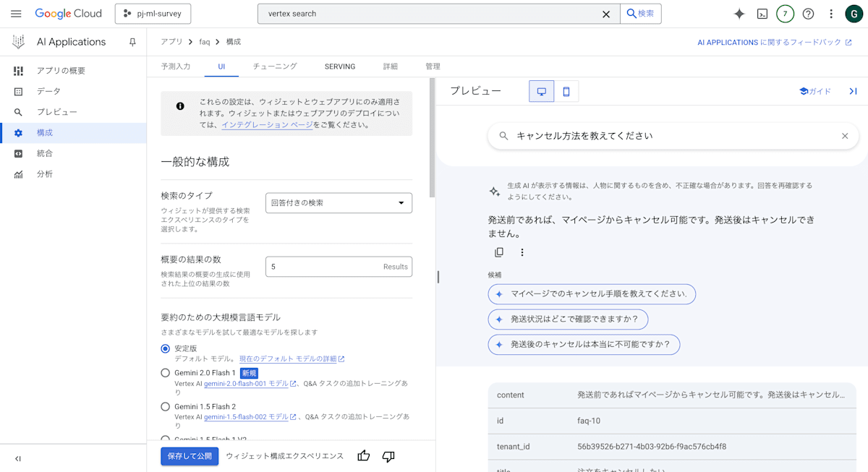The width and height of the screenshot is (868, 472).
Task: Activate Cloud Shell terminal icon
Action: click(x=762, y=14)
